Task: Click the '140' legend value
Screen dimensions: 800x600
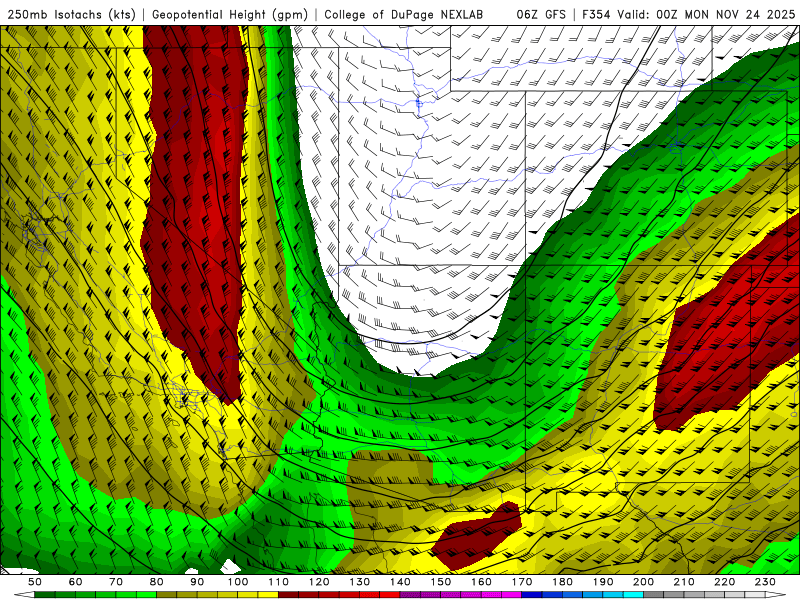Action: pyautogui.click(x=400, y=582)
